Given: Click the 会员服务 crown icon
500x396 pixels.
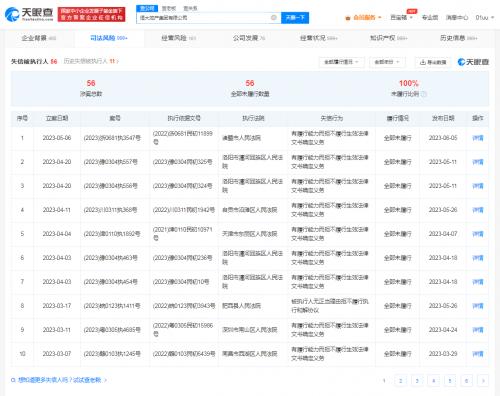Looking at the screenshot, I should click(348, 18).
